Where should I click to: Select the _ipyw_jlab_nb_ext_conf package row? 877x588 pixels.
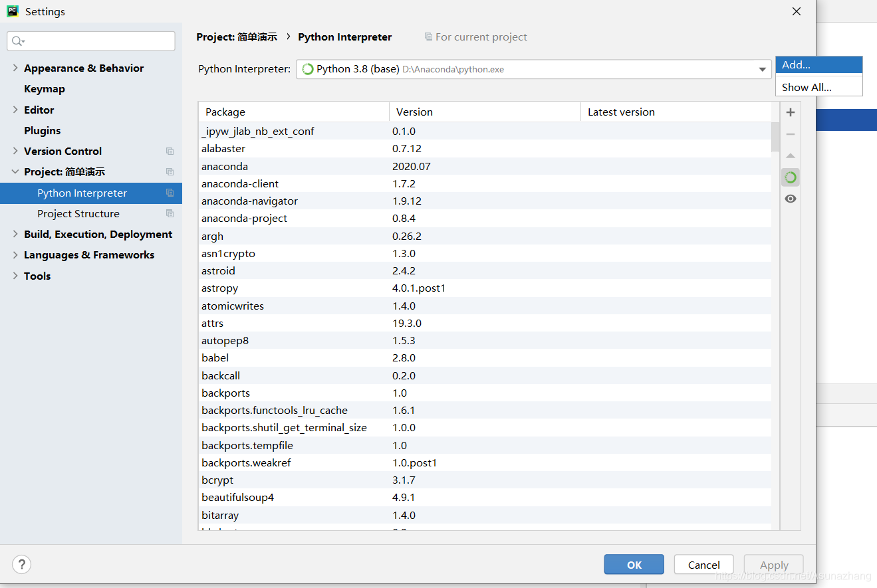click(x=485, y=132)
